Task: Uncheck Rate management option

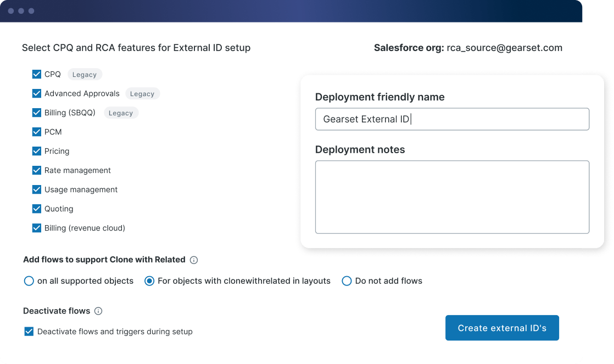Action: (x=37, y=170)
